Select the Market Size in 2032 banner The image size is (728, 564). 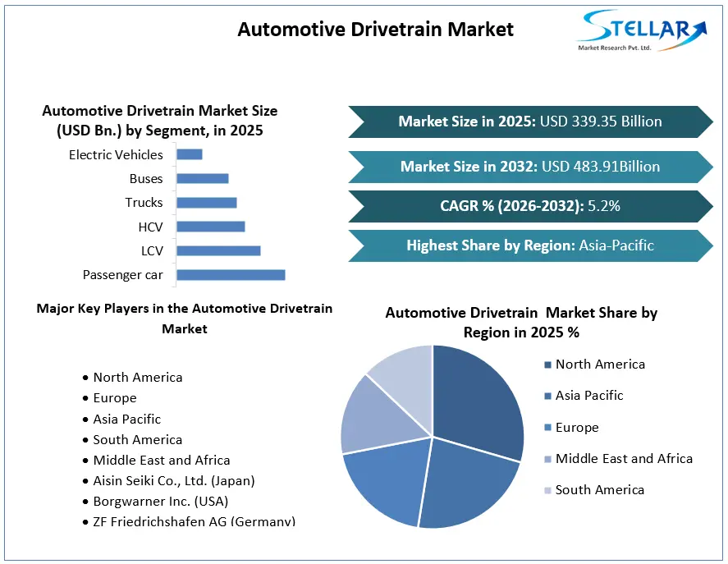(530, 167)
